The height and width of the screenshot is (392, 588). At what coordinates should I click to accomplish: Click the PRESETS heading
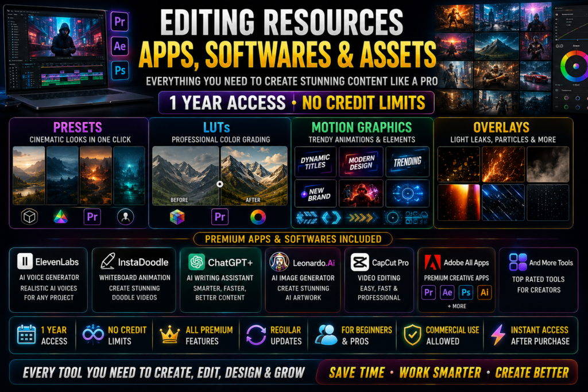coord(78,127)
